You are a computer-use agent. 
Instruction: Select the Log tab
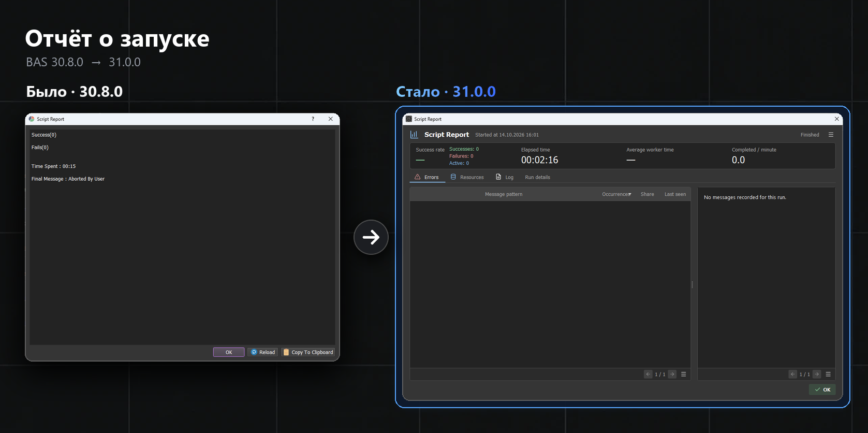pyautogui.click(x=505, y=177)
